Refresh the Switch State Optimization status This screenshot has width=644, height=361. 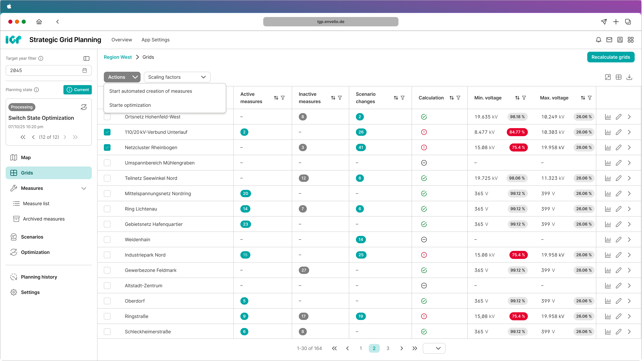coord(83,107)
